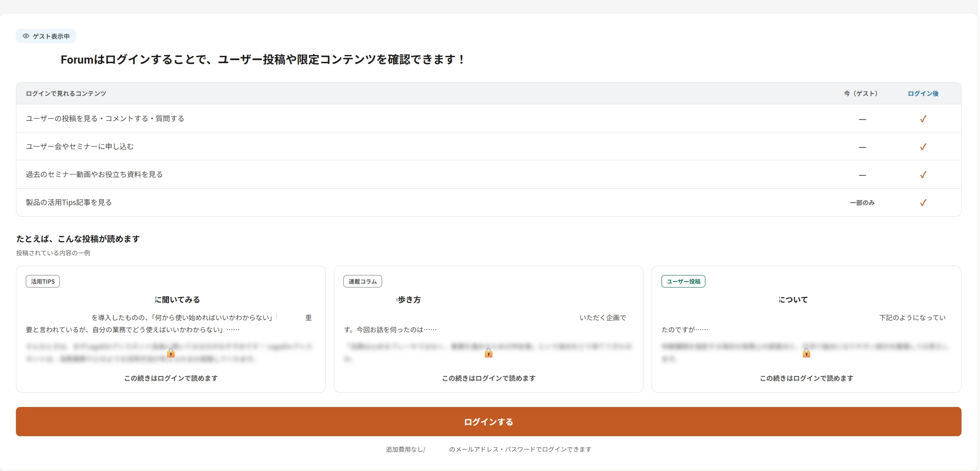Click the 一部のみ cell in the Tips row

(x=862, y=202)
